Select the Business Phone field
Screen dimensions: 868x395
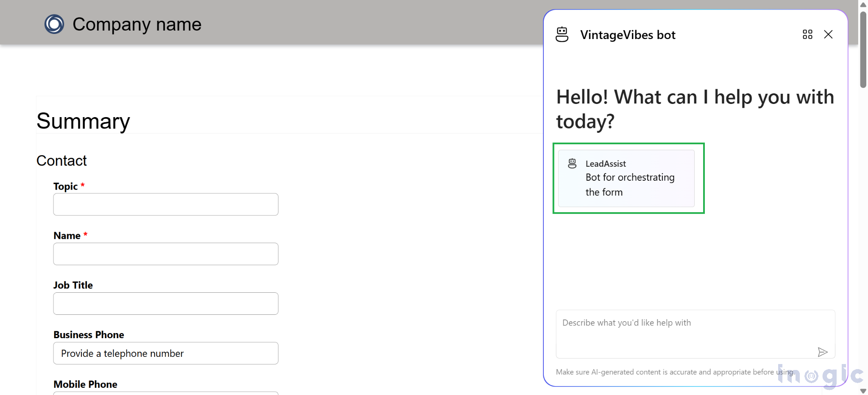coord(166,353)
